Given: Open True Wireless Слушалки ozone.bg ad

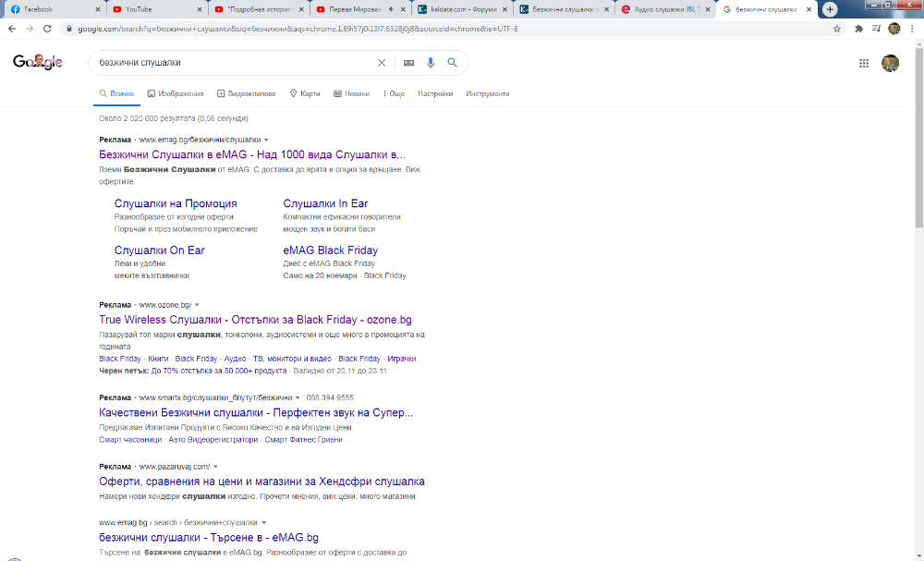Looking at the screenshot, I should [x=255, y=320].
